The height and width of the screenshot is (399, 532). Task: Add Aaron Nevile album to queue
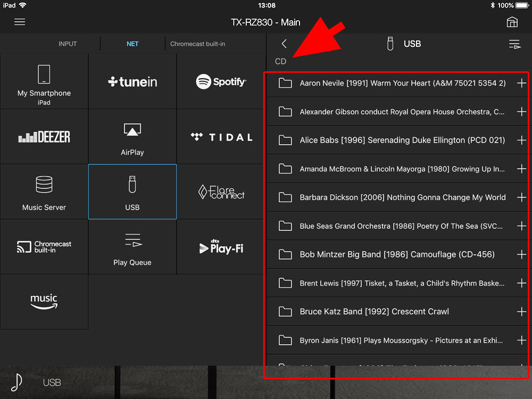521,83
